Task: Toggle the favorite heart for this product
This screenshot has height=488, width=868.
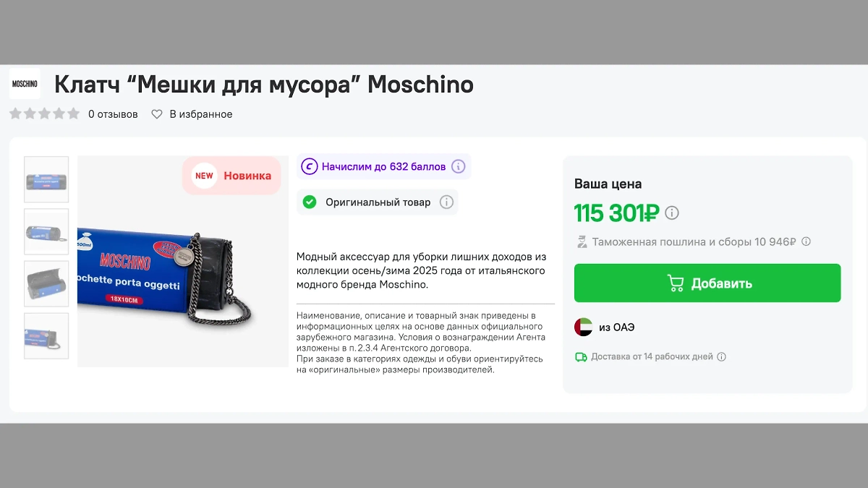Action: click(157, 114)
